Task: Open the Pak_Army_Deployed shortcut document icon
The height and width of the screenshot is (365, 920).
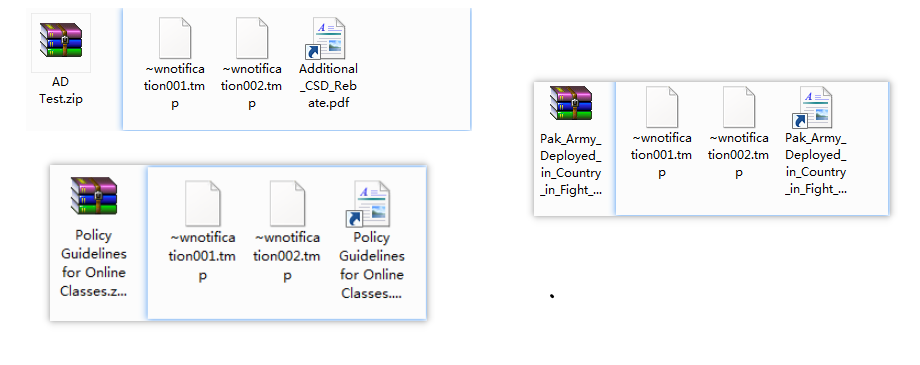Action: point(812,107)
